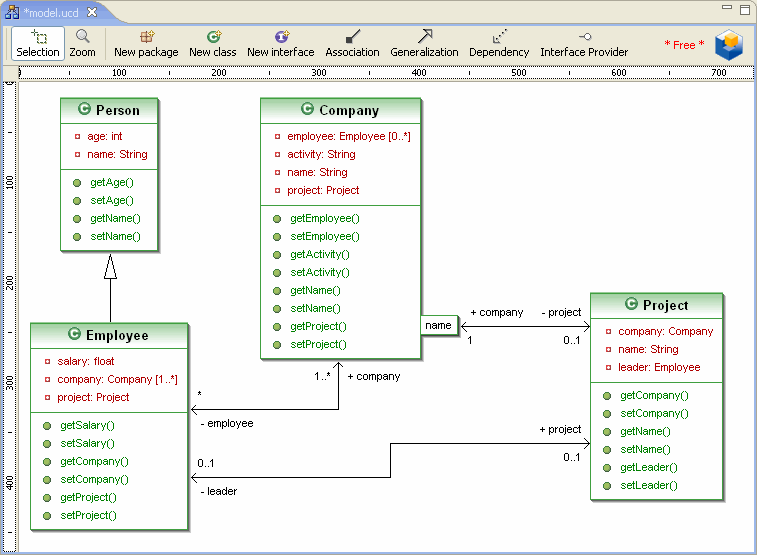The image size is (757, 555).
Task: Choose the Generalization arrow tool
Action: click(424, 43)
